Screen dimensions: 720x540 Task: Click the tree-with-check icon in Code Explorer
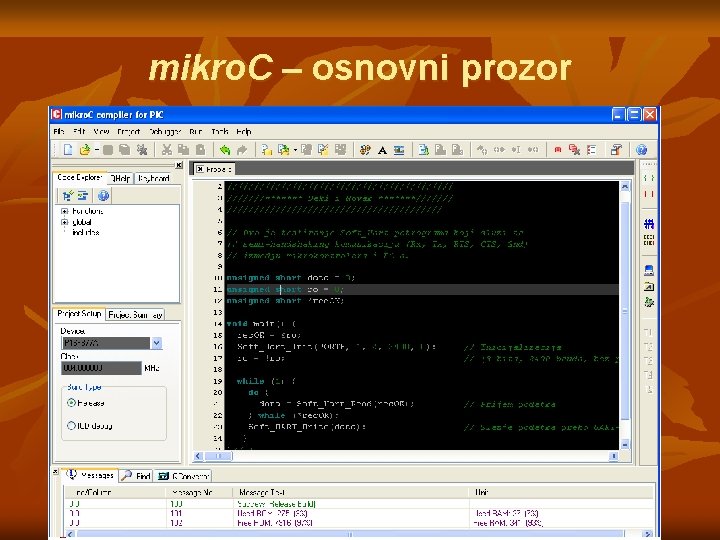(68, 196)
